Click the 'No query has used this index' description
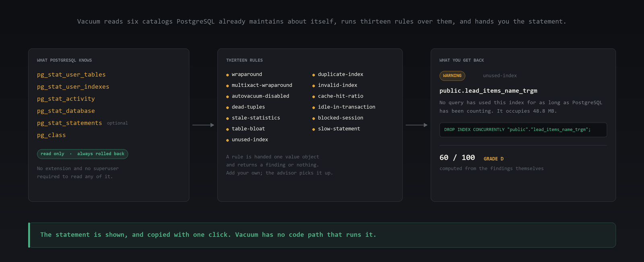 click(x=521, y=107)
